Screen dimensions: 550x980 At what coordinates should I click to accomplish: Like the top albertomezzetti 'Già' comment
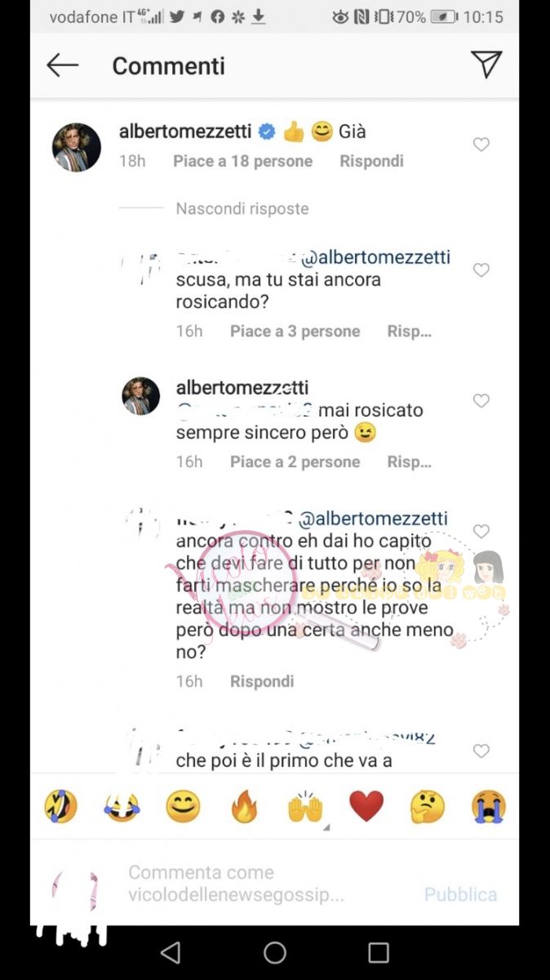coord(481,145)
